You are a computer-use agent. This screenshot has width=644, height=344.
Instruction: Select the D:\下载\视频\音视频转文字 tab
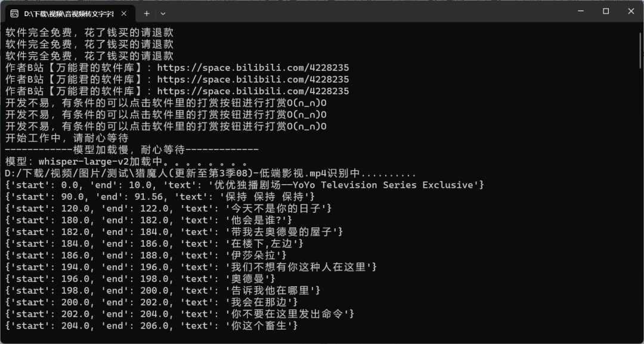(69, 13)
